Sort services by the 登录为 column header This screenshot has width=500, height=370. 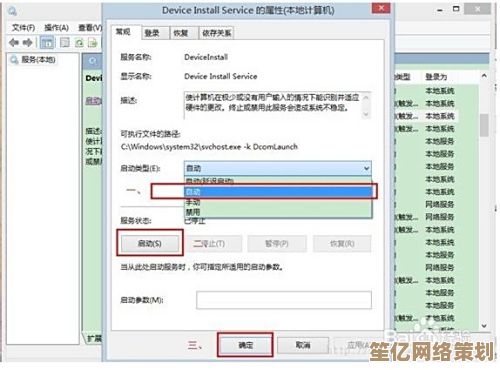436,77
